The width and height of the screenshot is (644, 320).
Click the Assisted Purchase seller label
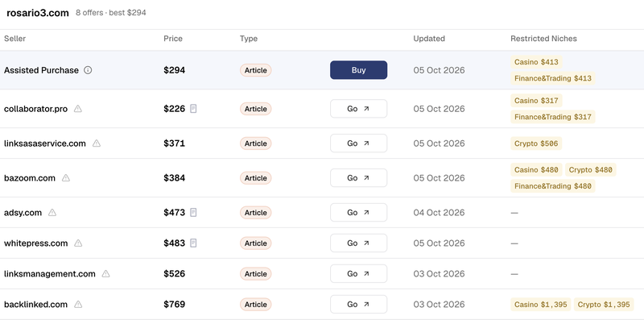(41, 70)
